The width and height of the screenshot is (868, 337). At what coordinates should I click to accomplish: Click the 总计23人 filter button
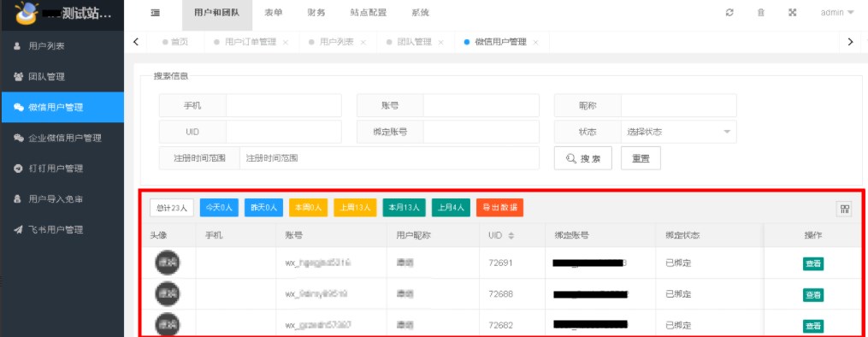click(x=172, y=208)
